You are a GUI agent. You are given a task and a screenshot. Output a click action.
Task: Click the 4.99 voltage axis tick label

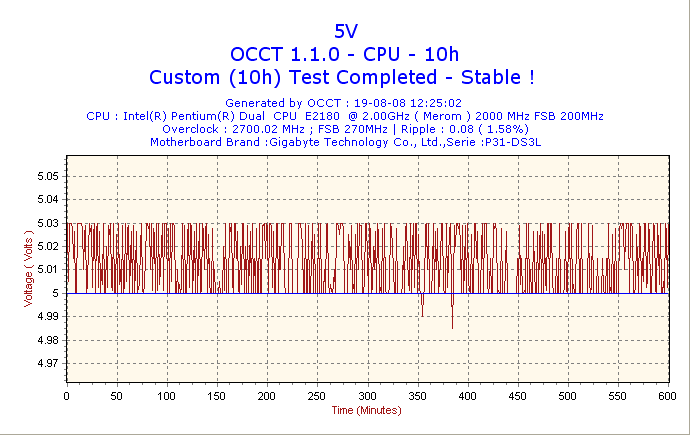pyautogui.click(x=47, y=316)
